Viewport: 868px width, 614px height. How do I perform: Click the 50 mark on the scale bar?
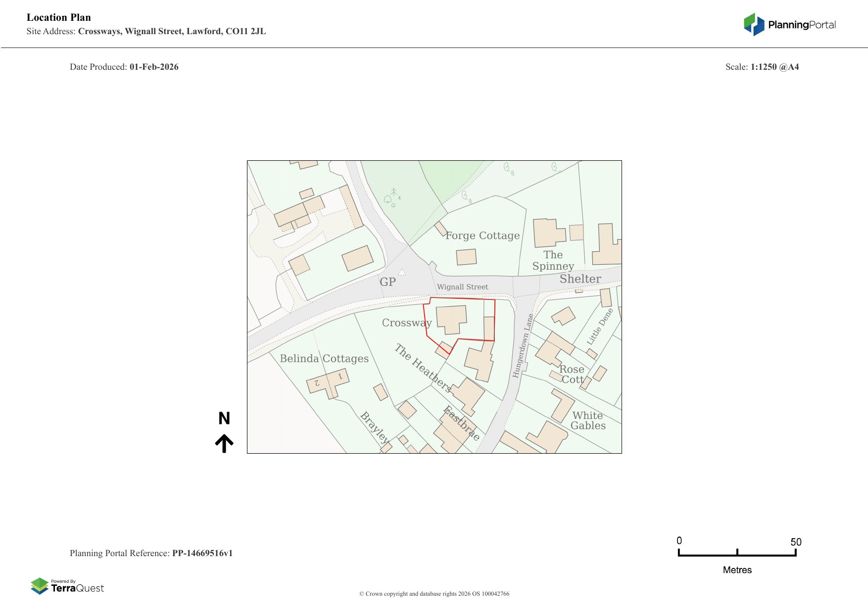click(795, 542)
